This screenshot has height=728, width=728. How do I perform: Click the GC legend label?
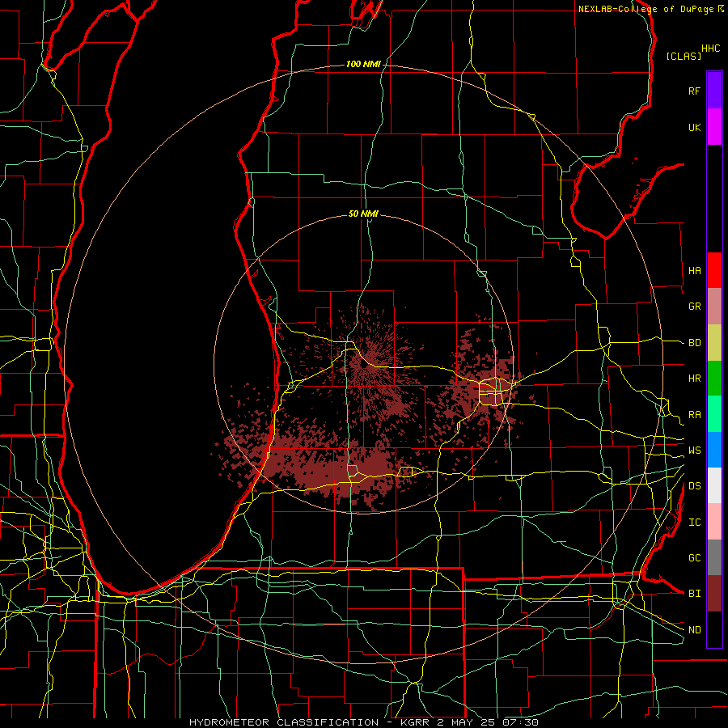point(694,558)
